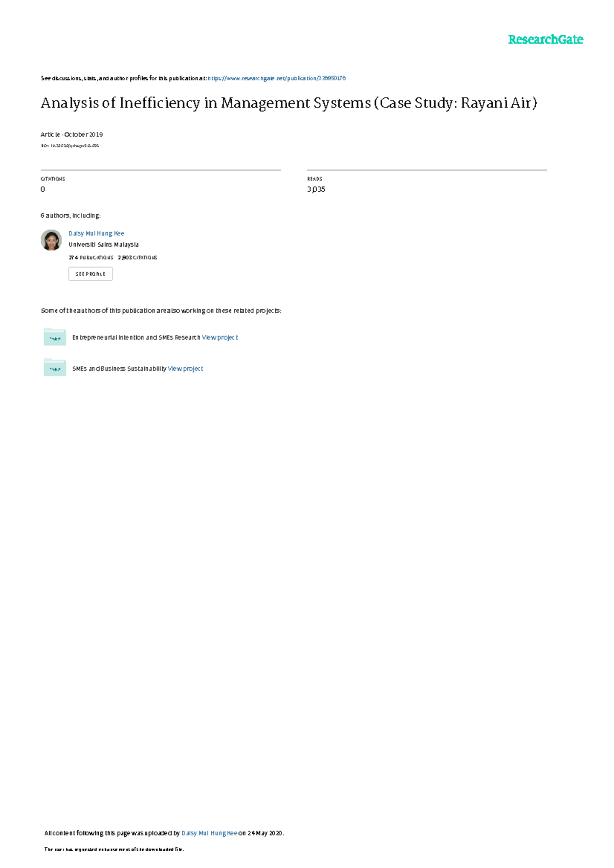Screen dimensions: 614x868
Task: Click the SMEs and Business Sustainability project title
Action: pos(119,369)
